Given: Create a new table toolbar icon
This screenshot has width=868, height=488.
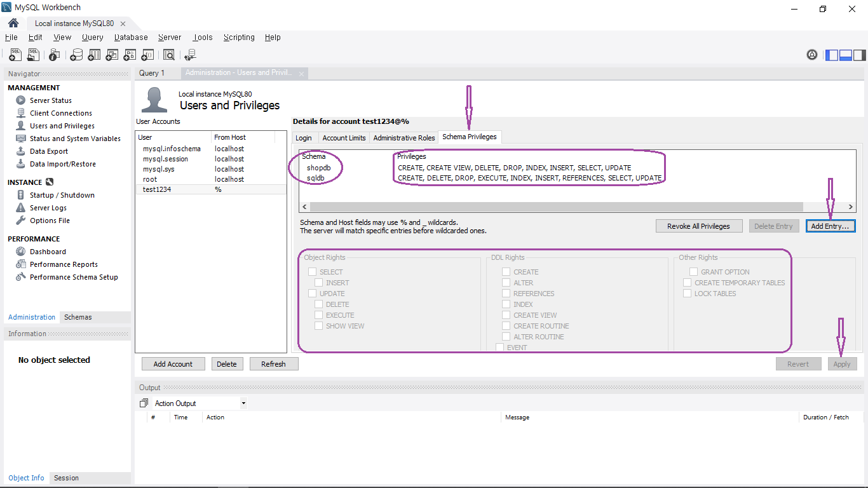Looking at the screenshot, I should click(x=94, y=55).
